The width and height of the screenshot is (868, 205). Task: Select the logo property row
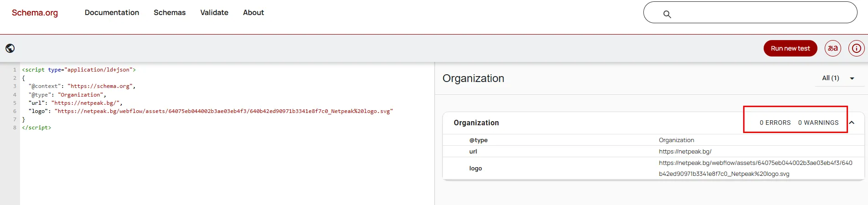(x=476, y=169)
